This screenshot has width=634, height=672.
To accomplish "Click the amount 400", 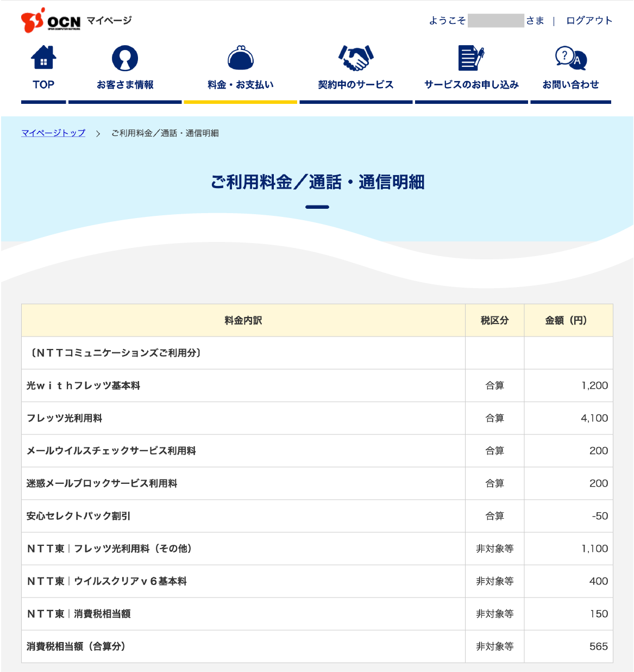I will tap(599, 581).
